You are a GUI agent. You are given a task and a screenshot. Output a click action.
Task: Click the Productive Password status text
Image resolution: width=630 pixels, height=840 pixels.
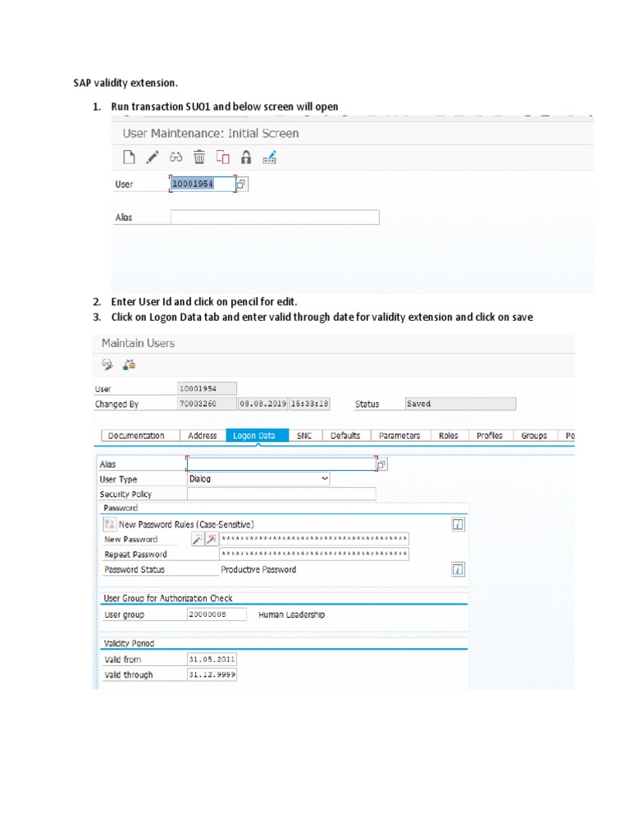(258, 569)
